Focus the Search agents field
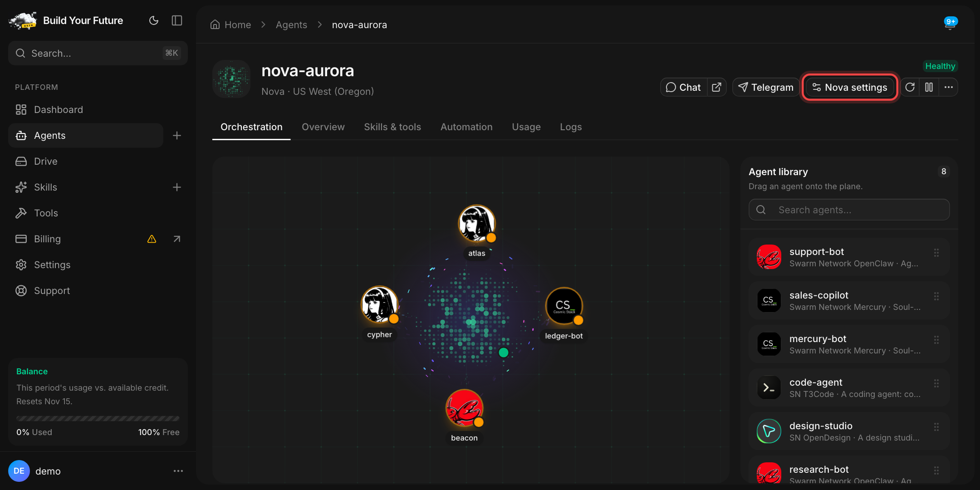Screen dimensions: 980x490 (849, 210)
